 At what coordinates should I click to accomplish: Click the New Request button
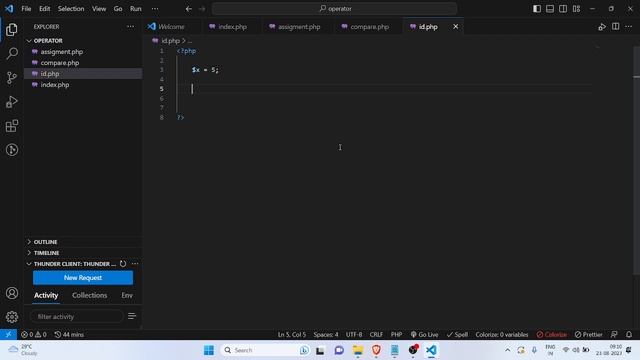coord(83,278)
